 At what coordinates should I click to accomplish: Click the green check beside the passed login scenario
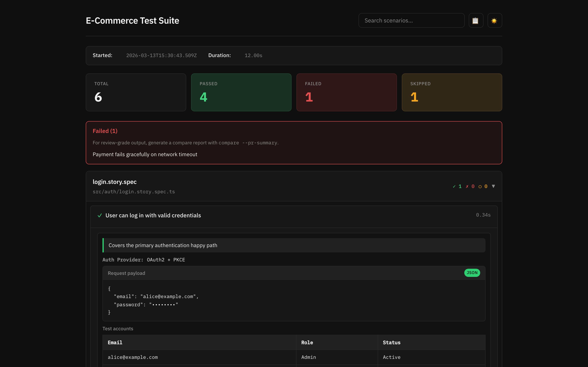(x=100, y=215)
